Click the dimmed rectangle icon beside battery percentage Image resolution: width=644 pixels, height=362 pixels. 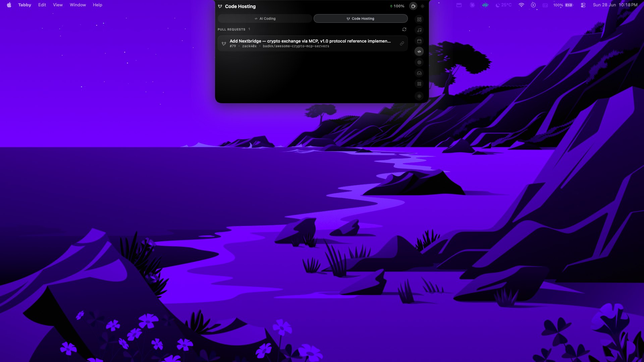click(545, 5)
